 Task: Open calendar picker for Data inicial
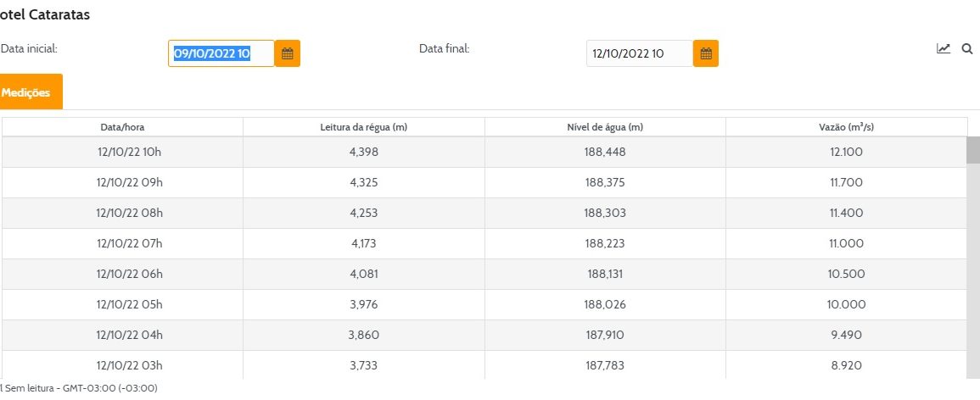click(x=288, y=53)
